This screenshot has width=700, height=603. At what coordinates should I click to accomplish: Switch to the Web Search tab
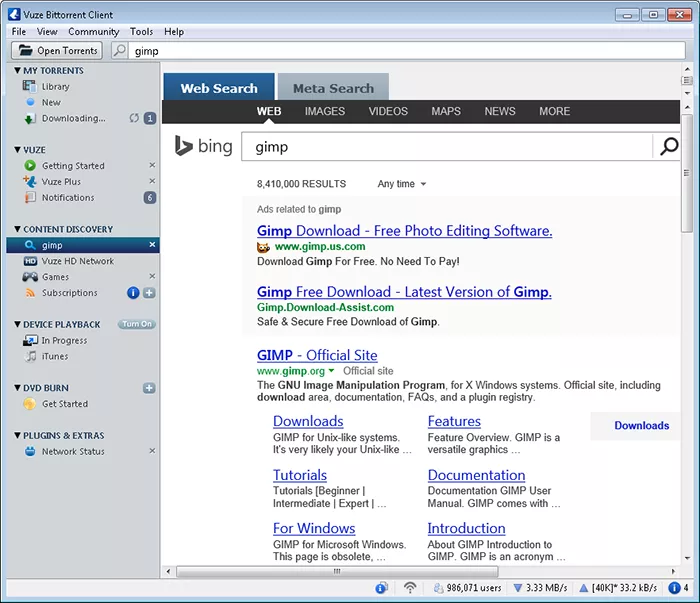219,87
